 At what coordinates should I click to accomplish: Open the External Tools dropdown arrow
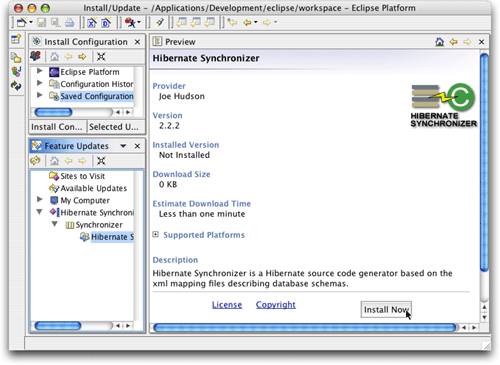pos(139,22)
